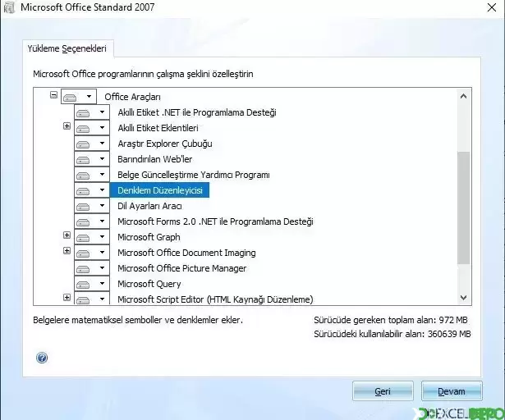This screenshot has height=420, width=505.
Task: Click 'Belgelere matematiksel semboller ve denklemler ekler.' description
Action: coord(138,320)
